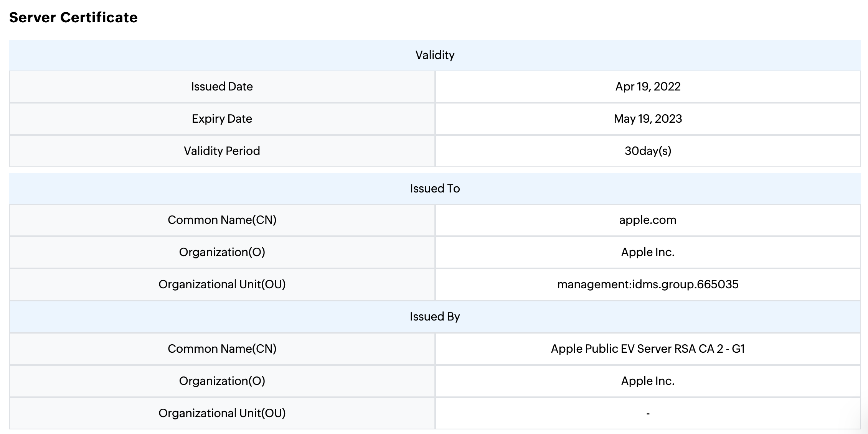Click the Issued To section header
This screenshot has width=868, height=434.
[x=435, y=189]
